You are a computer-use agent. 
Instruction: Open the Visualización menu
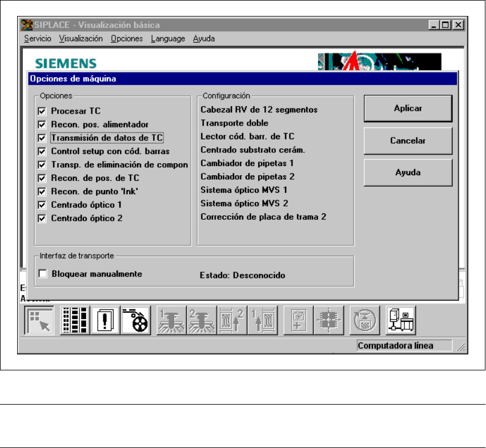[81, 39]
